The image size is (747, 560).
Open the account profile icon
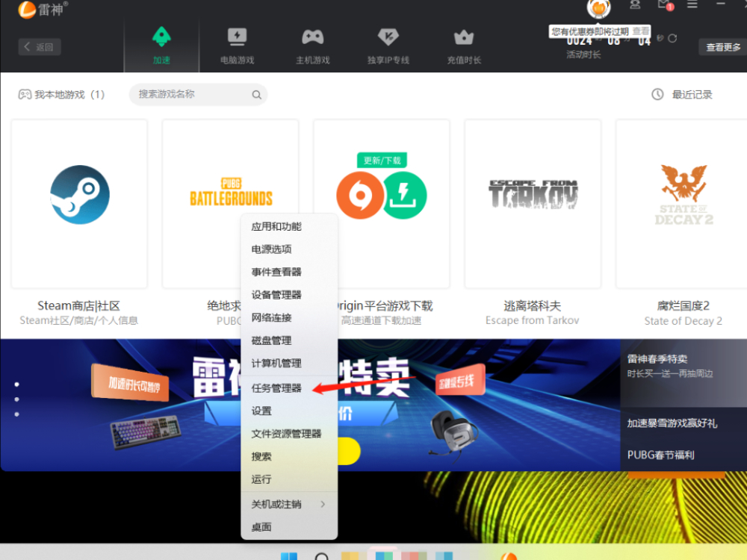pos(635,4)
